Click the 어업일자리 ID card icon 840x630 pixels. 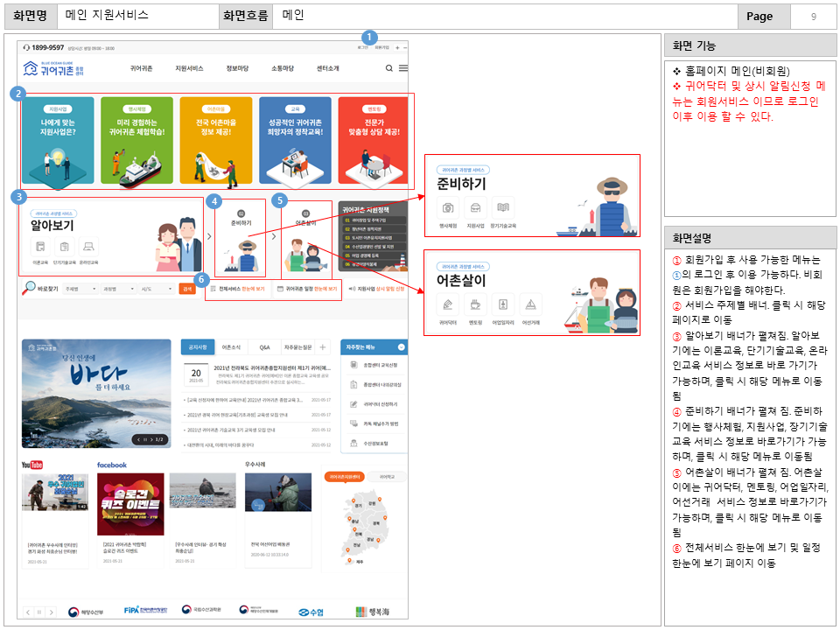(x=503, y=303)
